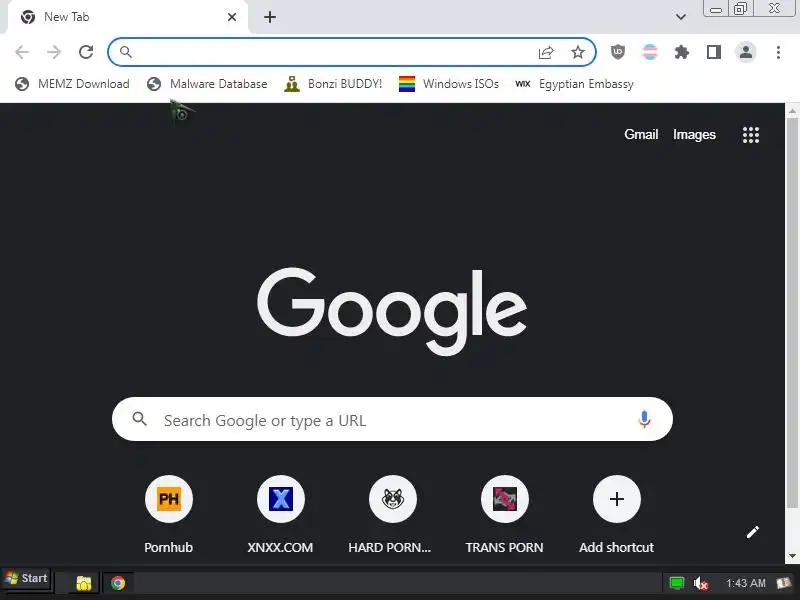Click the tray icon right of clock
Screen dimensions: 800x600
[x=784, y=583]
